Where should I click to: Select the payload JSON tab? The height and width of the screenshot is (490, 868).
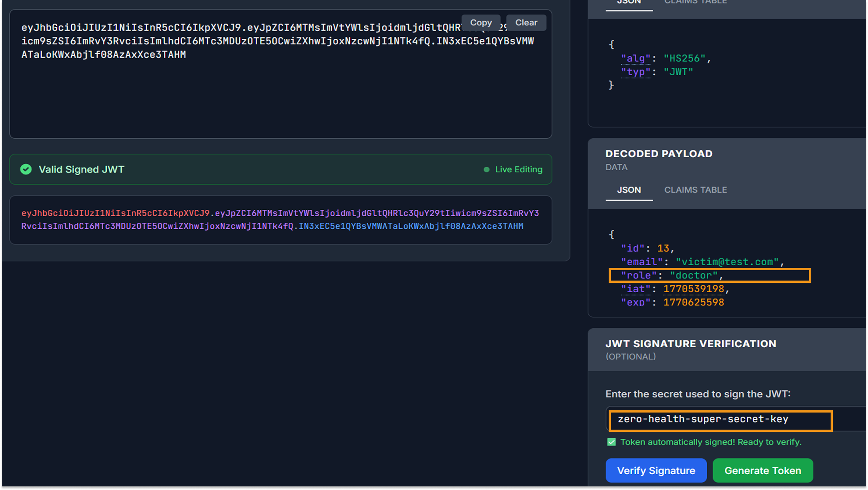click(x=628, y=190)
